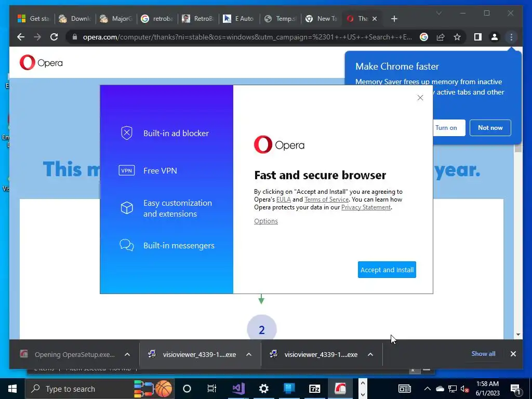The height and width of the screenshot is (399, 532).
Task: Open the Privacy Statement link
Action: [366, 207]
